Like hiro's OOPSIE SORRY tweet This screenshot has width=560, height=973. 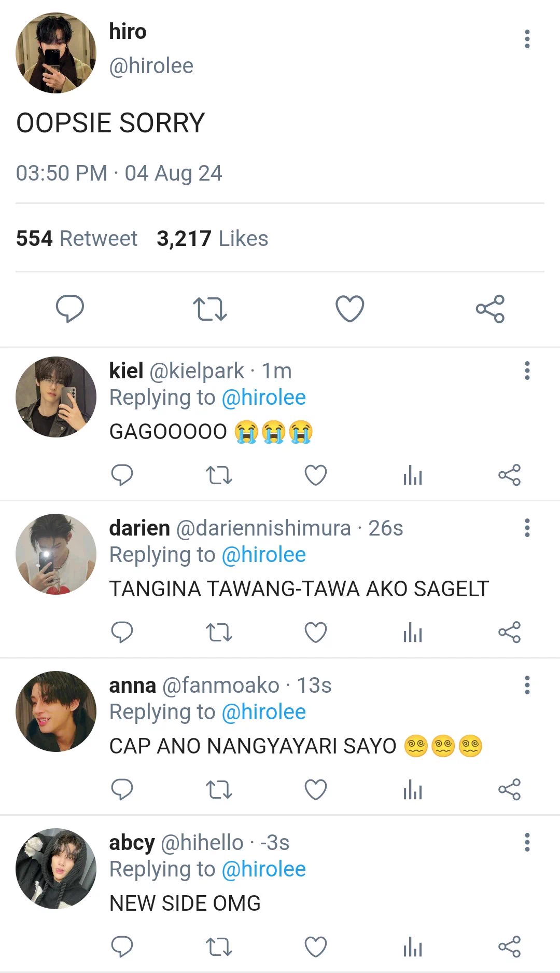(x=350, y=309)
